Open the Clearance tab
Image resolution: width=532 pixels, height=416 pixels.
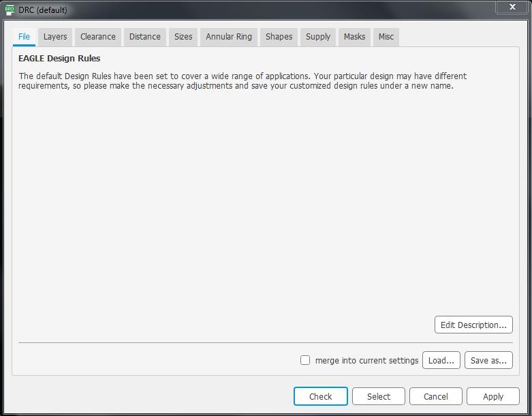click(97, 37)
